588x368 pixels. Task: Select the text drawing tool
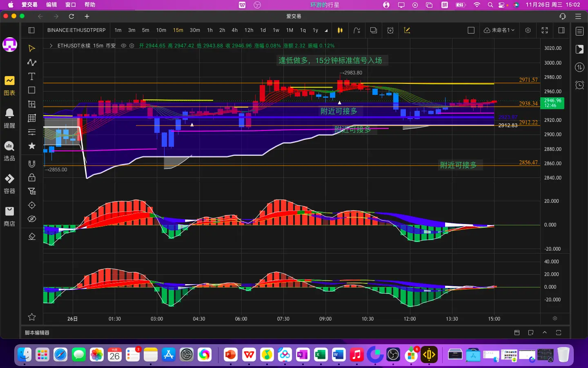[x=31, y=76]
